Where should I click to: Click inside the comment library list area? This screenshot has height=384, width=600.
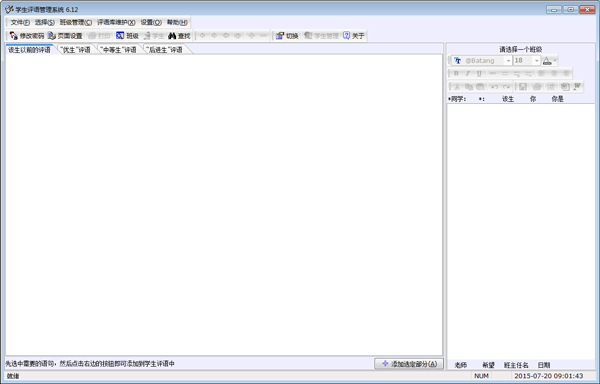click(224, 205)
